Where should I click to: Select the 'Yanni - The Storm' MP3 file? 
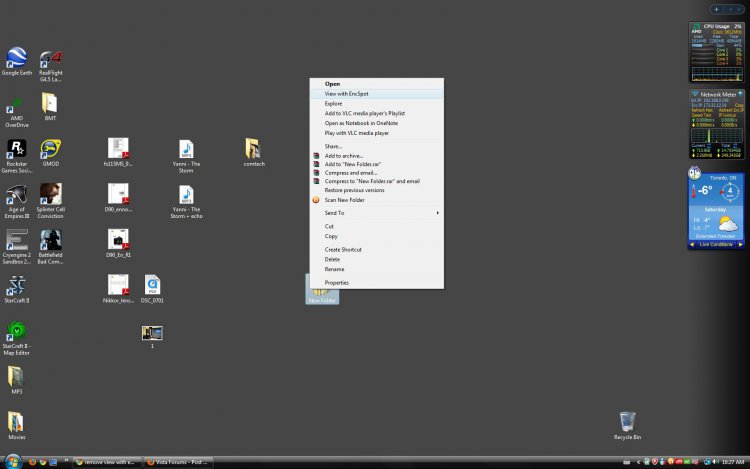186,156
